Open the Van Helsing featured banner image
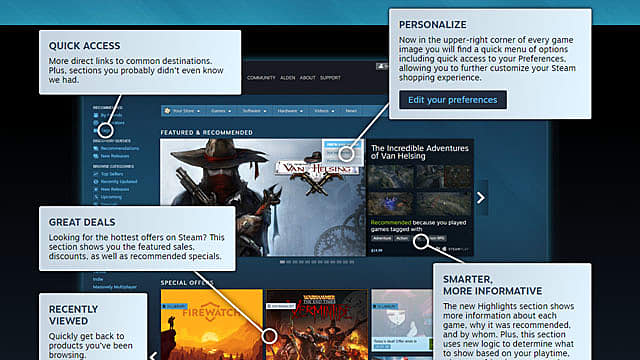 [263, 198]
